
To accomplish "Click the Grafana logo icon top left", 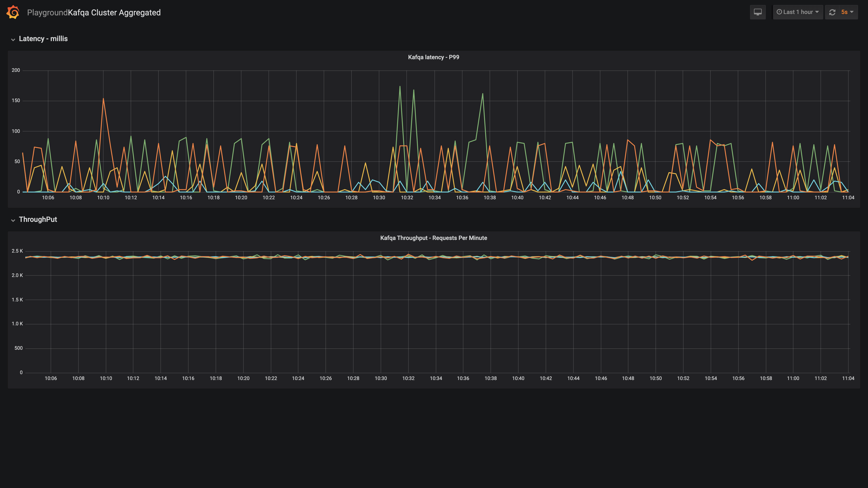I will tap(12, 12).
